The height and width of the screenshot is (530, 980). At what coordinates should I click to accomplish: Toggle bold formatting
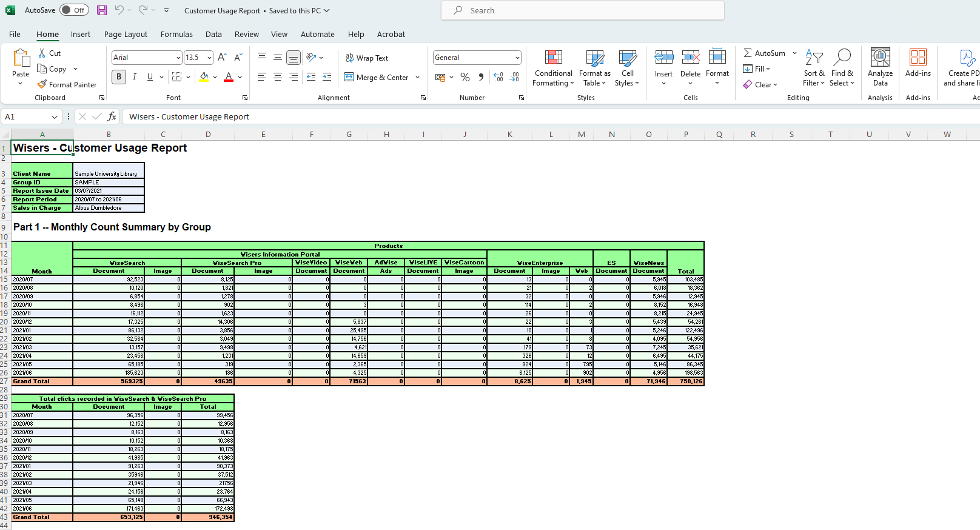coord(119,77)
